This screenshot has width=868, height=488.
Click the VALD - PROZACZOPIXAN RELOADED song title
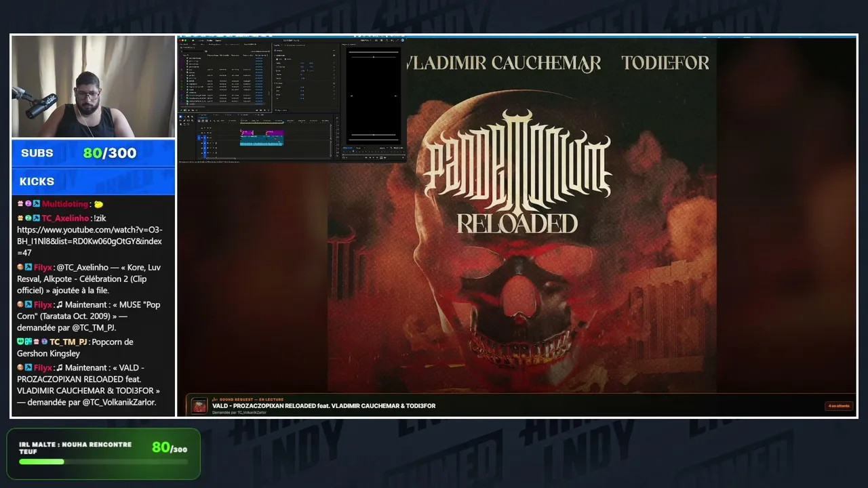tap(323, 406)
